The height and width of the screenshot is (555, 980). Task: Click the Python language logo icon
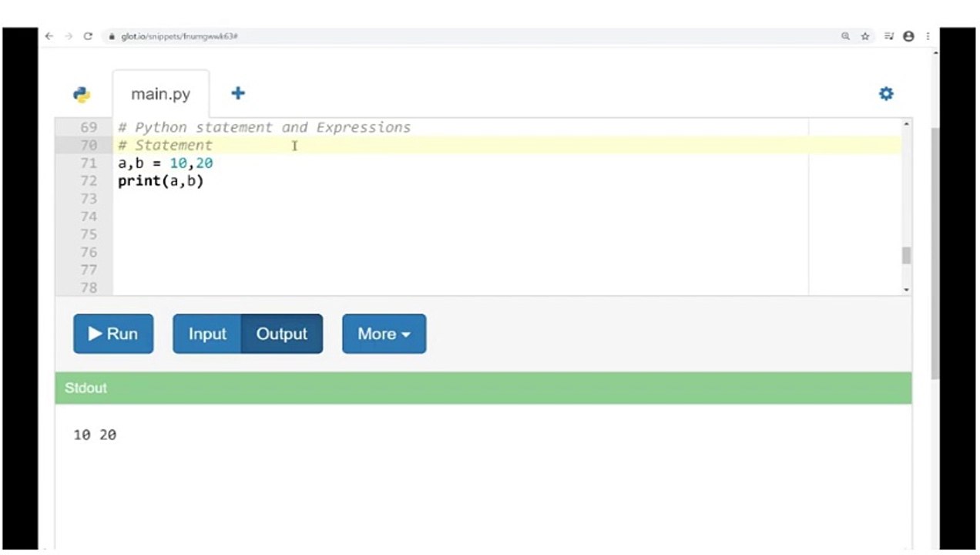(x=82, y=94)
